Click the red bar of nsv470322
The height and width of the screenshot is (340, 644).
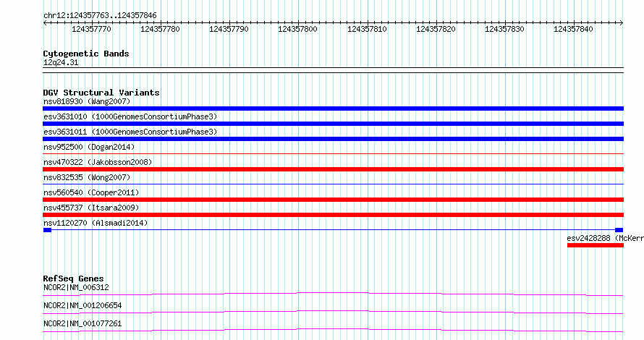point(333,169)
